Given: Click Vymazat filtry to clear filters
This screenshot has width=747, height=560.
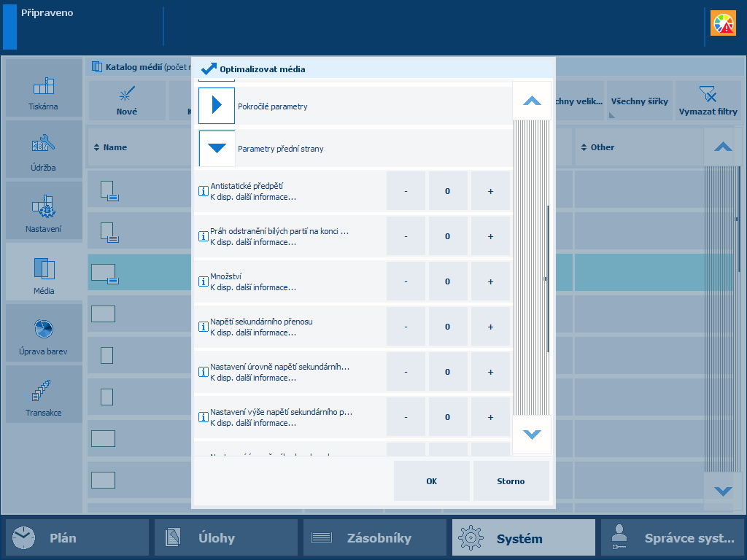Looking at the screenshot, I should point(708,101).
